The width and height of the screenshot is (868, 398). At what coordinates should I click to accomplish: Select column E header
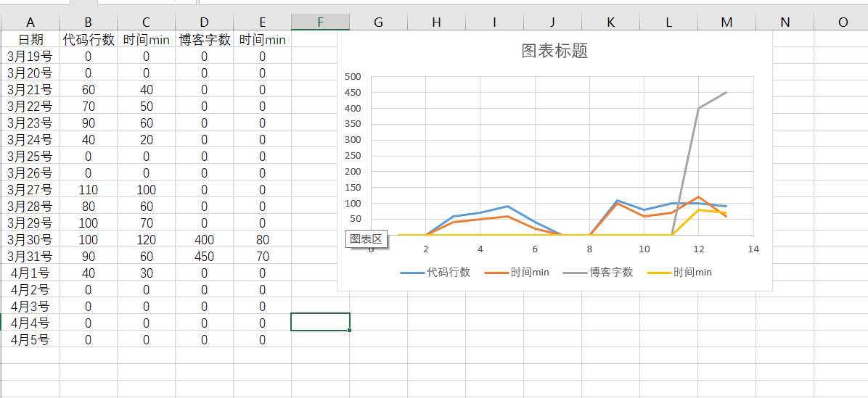(x=263, y=22)
